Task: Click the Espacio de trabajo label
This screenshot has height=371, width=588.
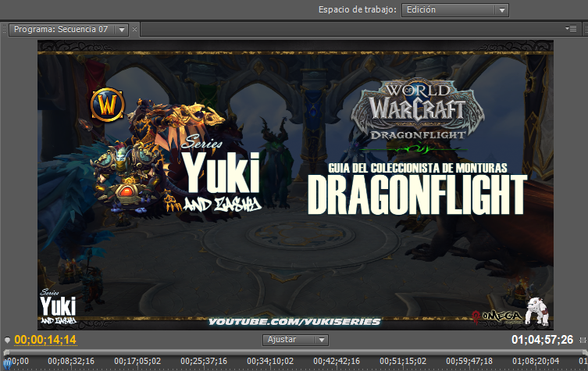Action: tap(357, 9)
